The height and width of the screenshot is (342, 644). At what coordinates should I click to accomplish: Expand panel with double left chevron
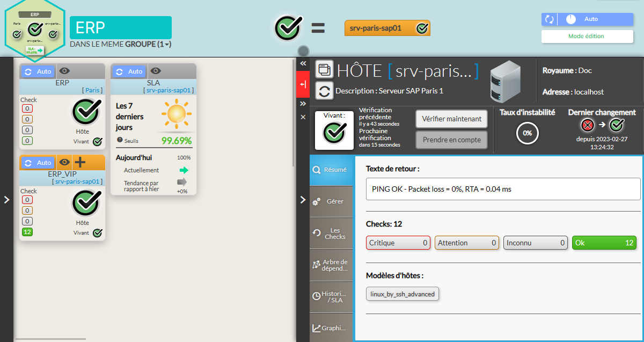[303, 63]
